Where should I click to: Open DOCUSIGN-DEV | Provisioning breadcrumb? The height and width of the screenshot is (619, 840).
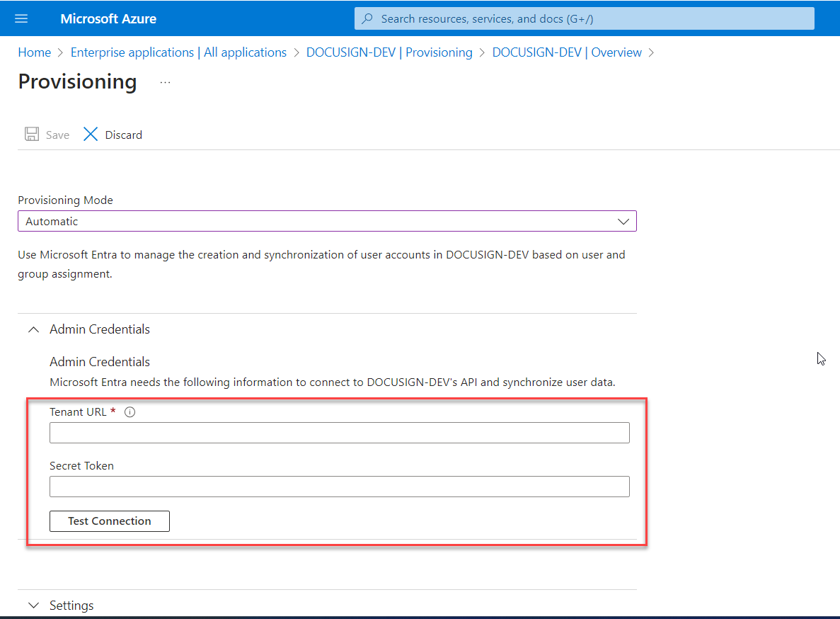point(389,52)
